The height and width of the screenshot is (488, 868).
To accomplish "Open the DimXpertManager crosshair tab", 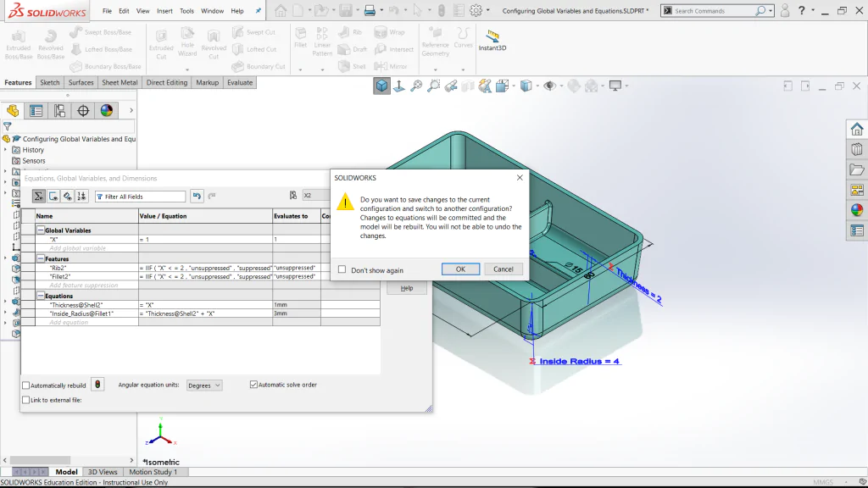I will click(x=83, y=111).
